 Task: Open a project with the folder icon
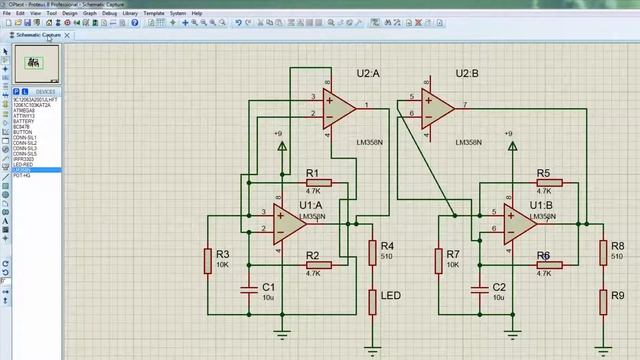tap(18, 23)
